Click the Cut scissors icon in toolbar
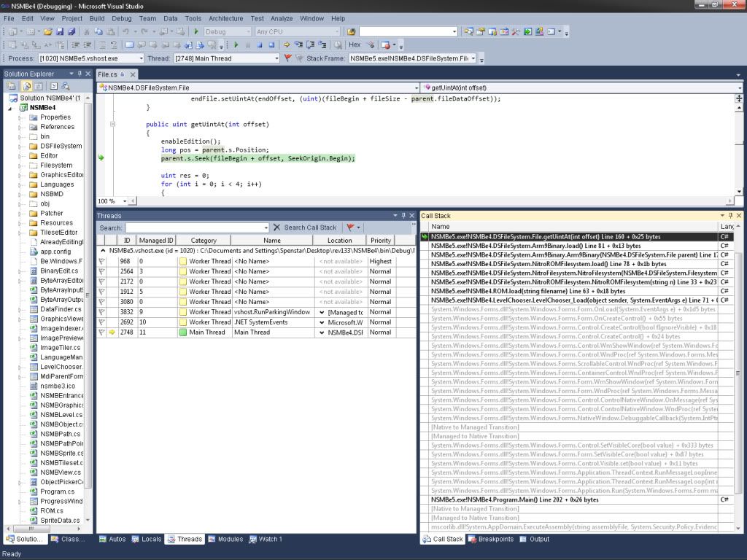The image size is (747, 560). click(x=88, y=32)
